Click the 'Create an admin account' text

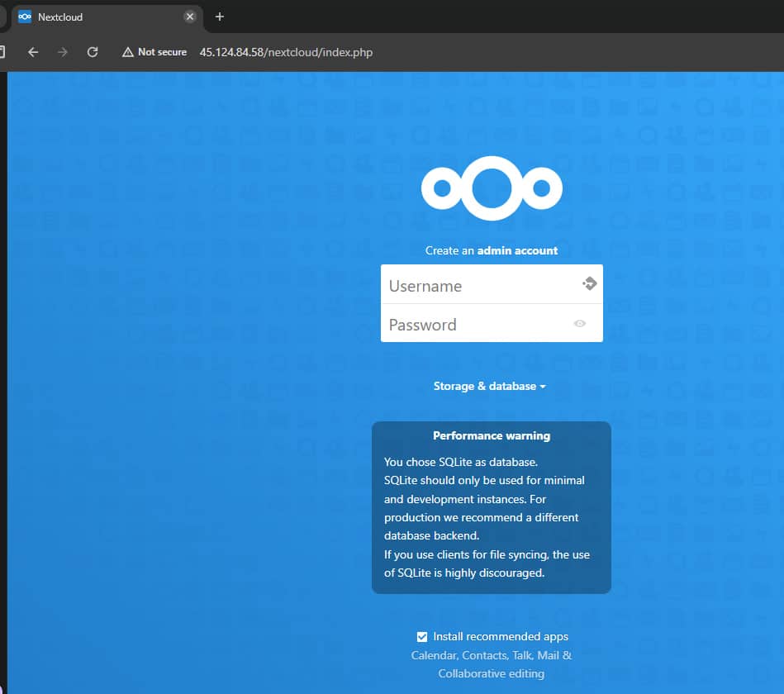coord(492,250)
